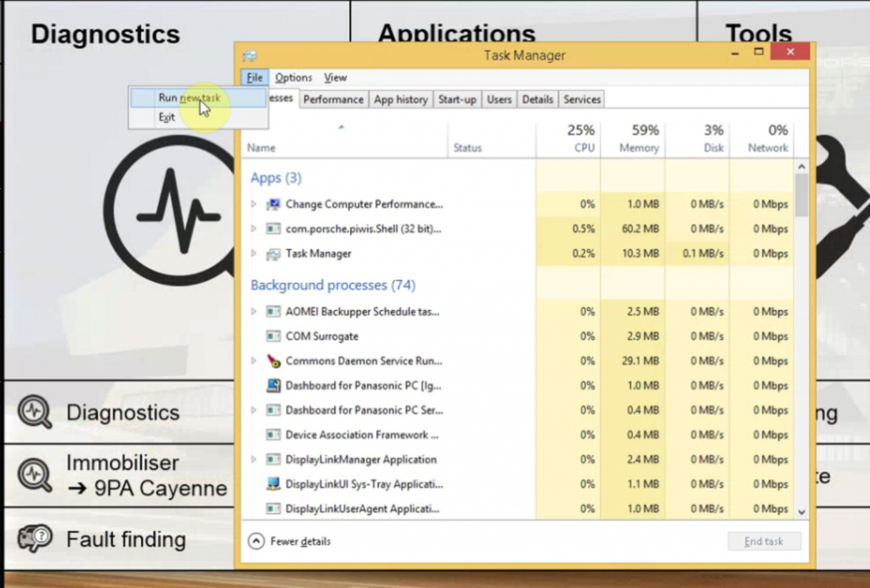Click the Task Manager row icon
This screenshot has height=588, width=870.
(273, 253)
